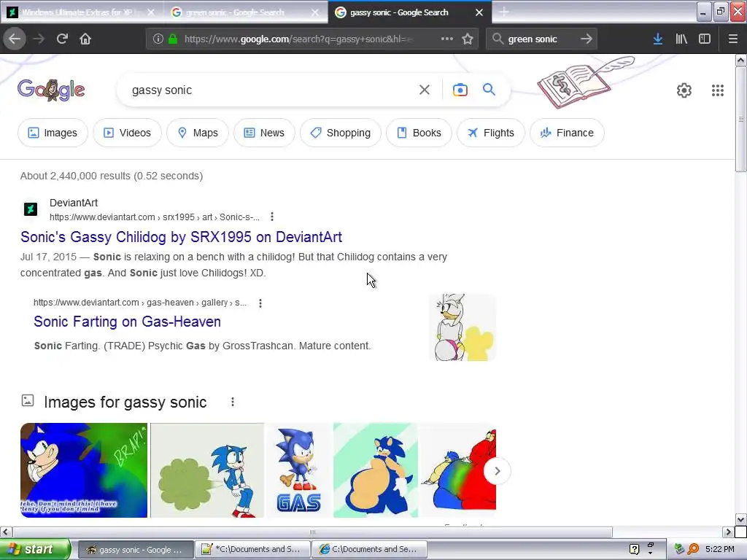Screen dimensions: 747x560
Task: Select the Books filter chip
Action: (x=419, y=133)
